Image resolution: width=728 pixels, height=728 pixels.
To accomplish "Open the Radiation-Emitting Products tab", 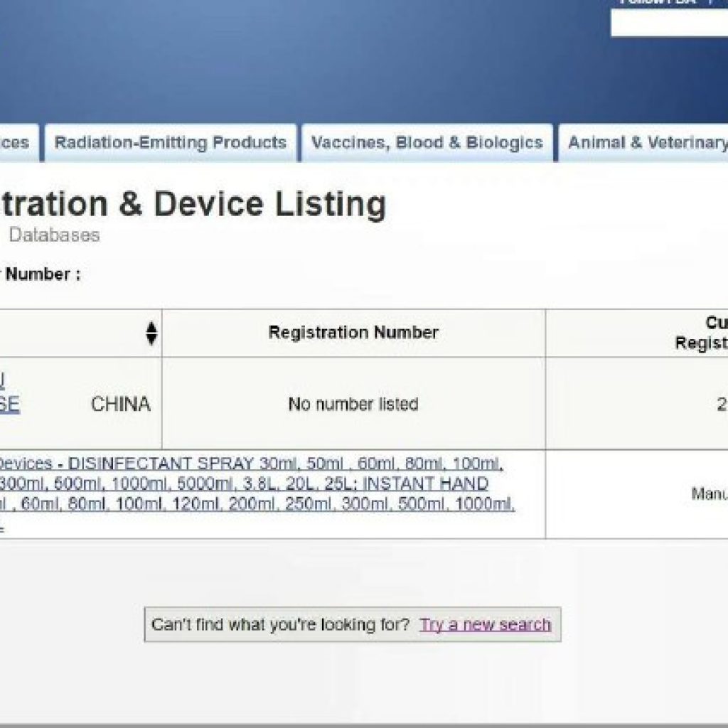I will pyautogui.click(x=171, y=143).
